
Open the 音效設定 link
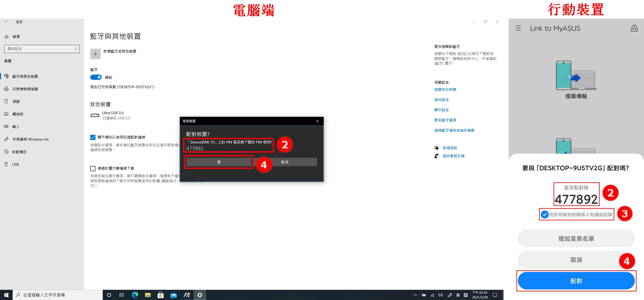442,100
